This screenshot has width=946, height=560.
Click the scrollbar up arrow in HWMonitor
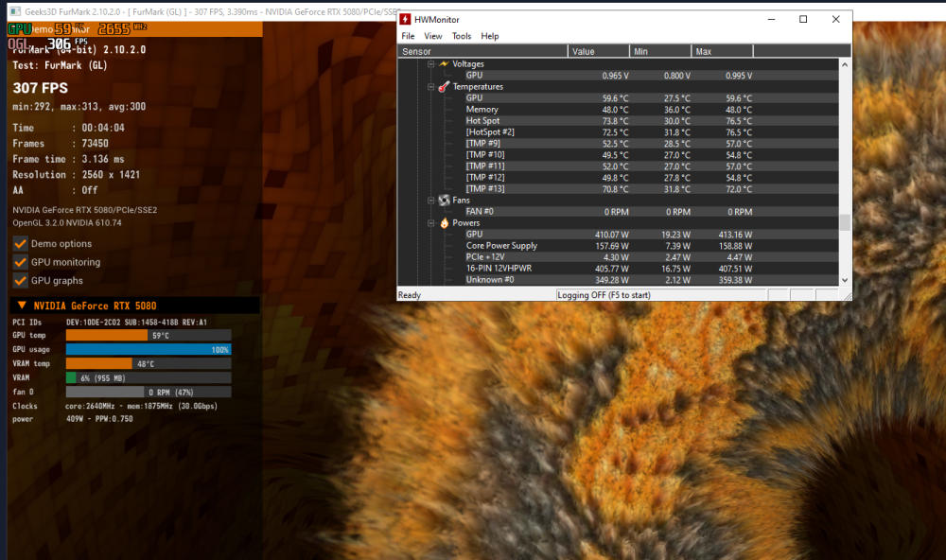point(845,64)
